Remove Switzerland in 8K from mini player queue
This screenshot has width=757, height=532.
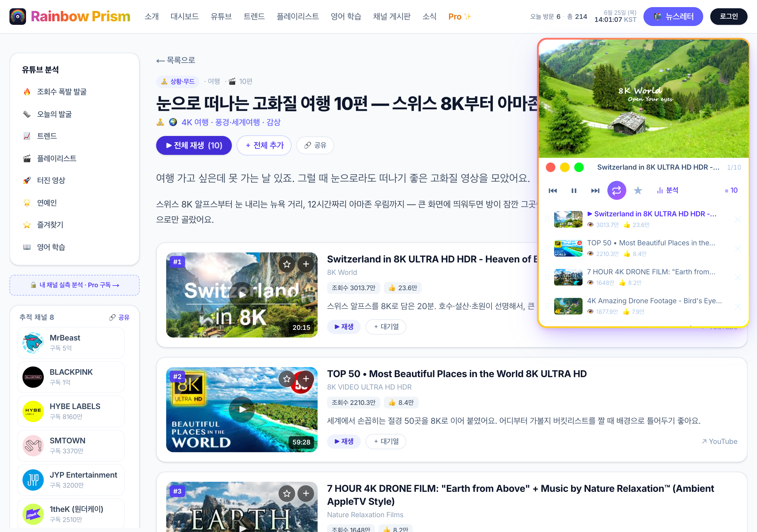coord(738,220)
